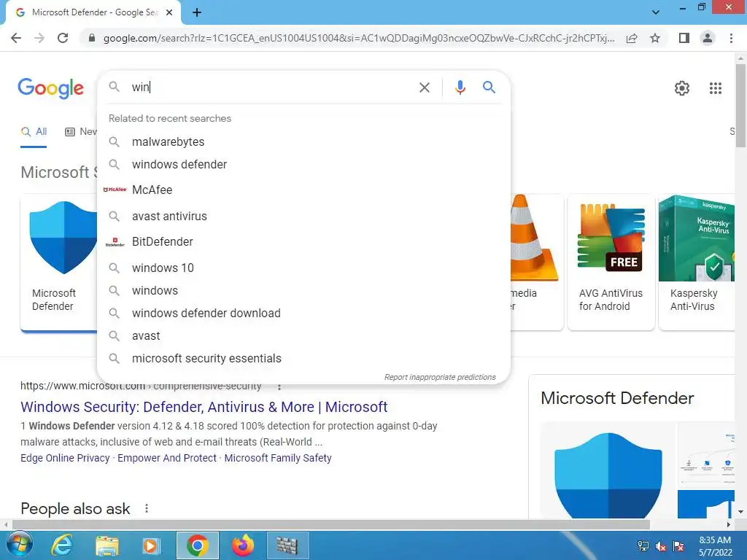Click the Chrome back arrow
This screenshot has width=747, height=560.
(x=16, y=38)
